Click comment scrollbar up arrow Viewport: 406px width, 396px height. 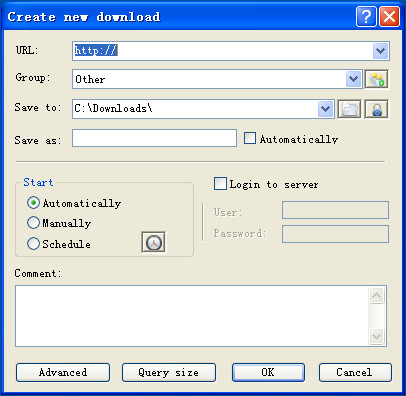(377, 295)
